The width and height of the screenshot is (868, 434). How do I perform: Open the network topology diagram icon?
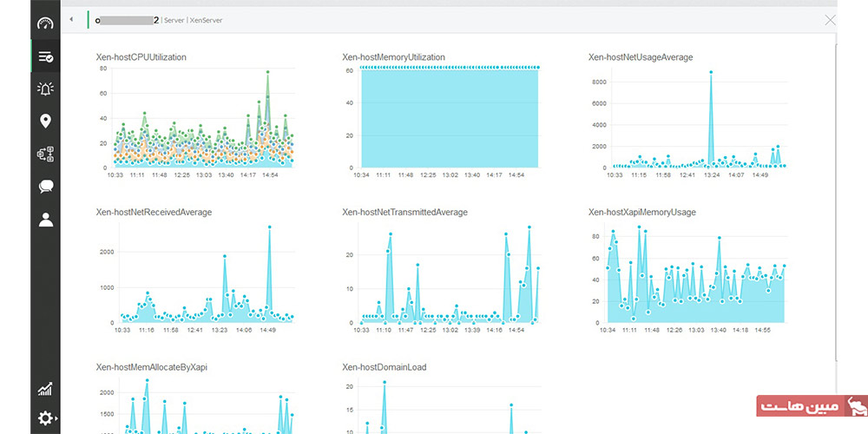pos(45,154)
